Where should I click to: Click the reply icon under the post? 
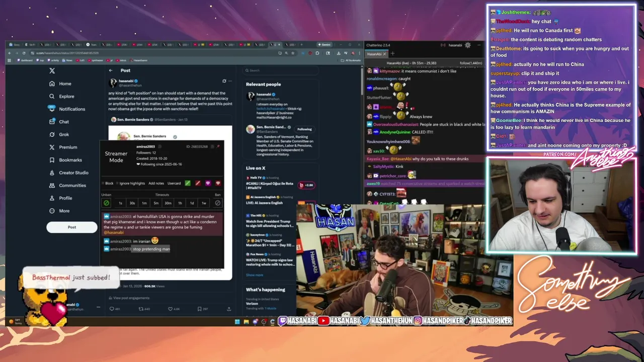point(112,309)
